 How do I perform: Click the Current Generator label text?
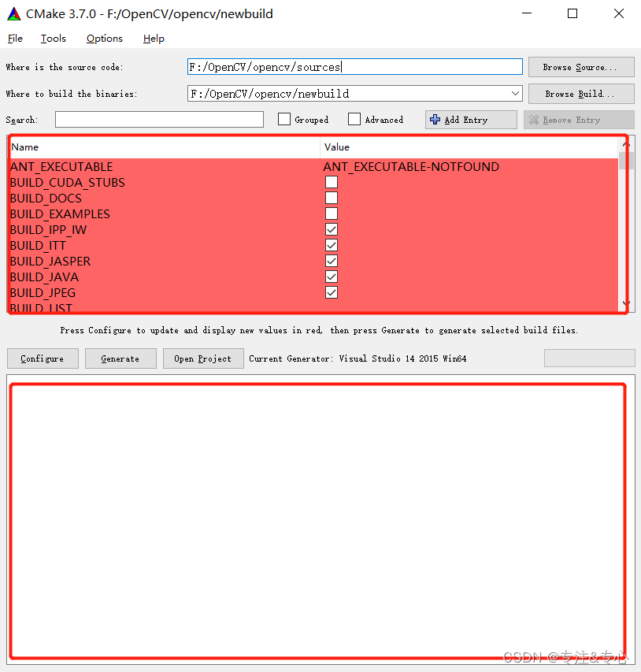[x=358, y=358]
